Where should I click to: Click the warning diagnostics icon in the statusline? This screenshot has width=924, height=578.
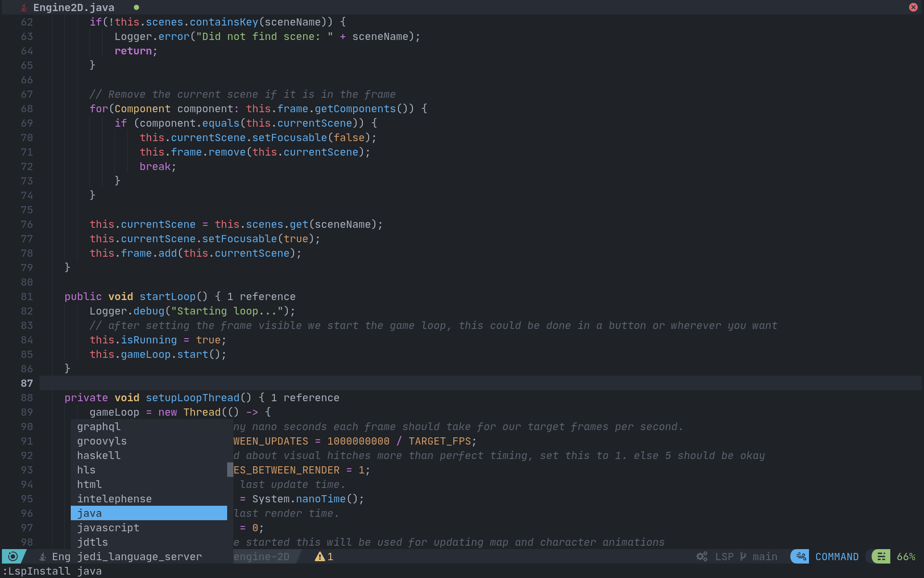click(x=320, y=557)
